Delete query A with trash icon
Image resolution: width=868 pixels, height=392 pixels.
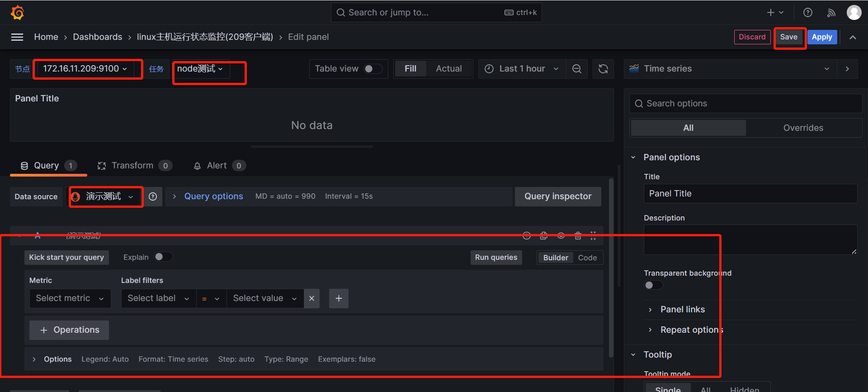[577, 235]
